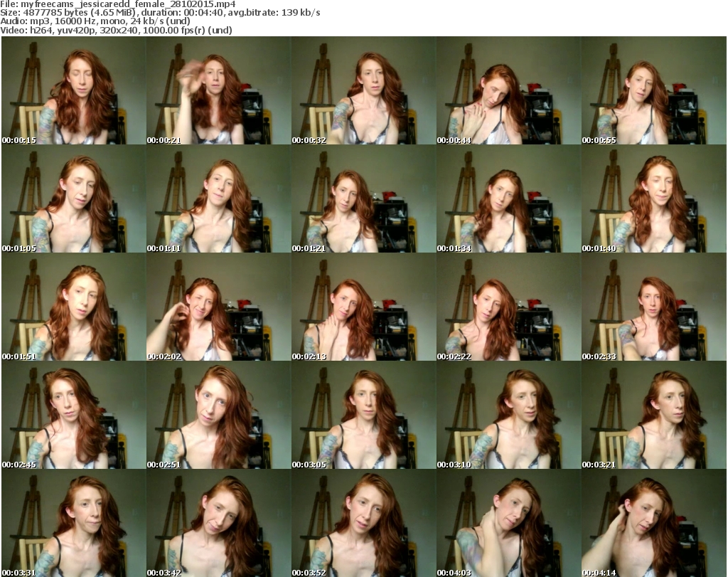Image resolution: width=728 pixels, height=577 pixels.
Task: Select the thumbnail frame at 00:00:15
Action: click(x=74, y=90)
